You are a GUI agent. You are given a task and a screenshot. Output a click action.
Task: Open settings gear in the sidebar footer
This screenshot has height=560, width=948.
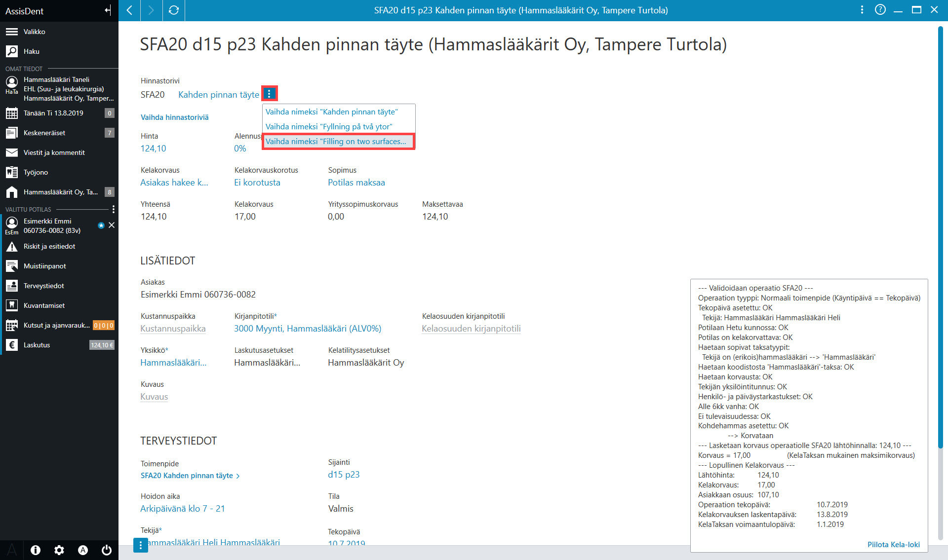pyautogui.click(x=59, y=550)
